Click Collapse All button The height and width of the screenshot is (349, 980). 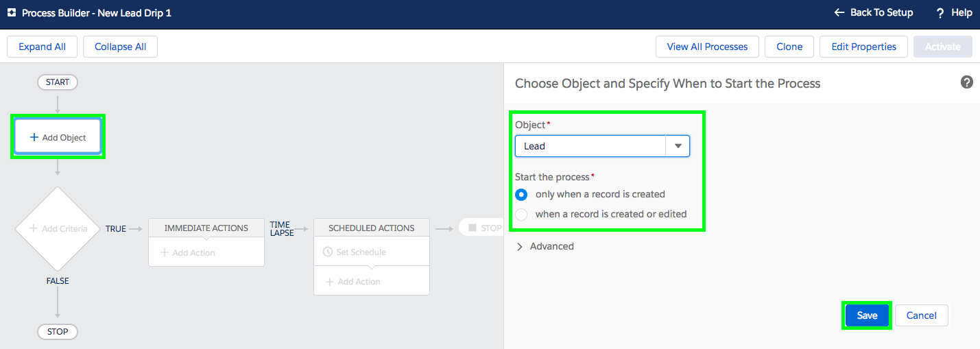point(120,47)
